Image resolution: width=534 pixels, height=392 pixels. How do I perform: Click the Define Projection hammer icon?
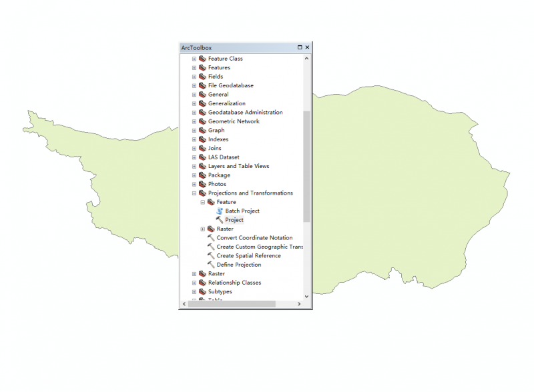tap(211, 265)
